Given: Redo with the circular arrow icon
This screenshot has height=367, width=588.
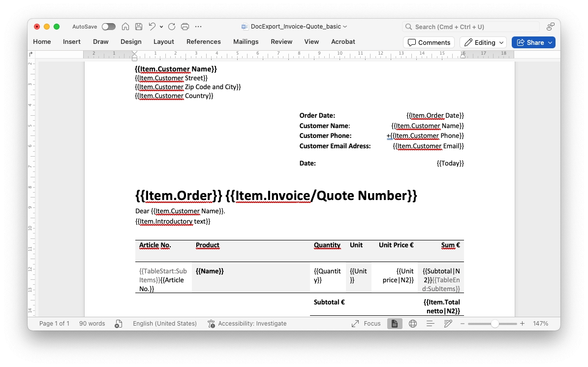Looking at the screenshot, I should click(172, 27).
